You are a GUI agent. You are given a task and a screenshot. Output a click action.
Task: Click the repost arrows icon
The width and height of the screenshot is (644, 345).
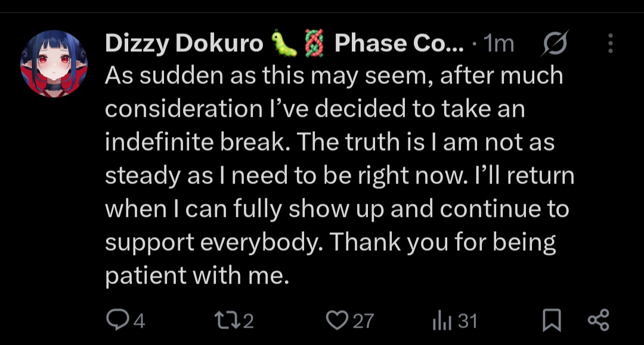pyautogui.click(x=227, y=321)
